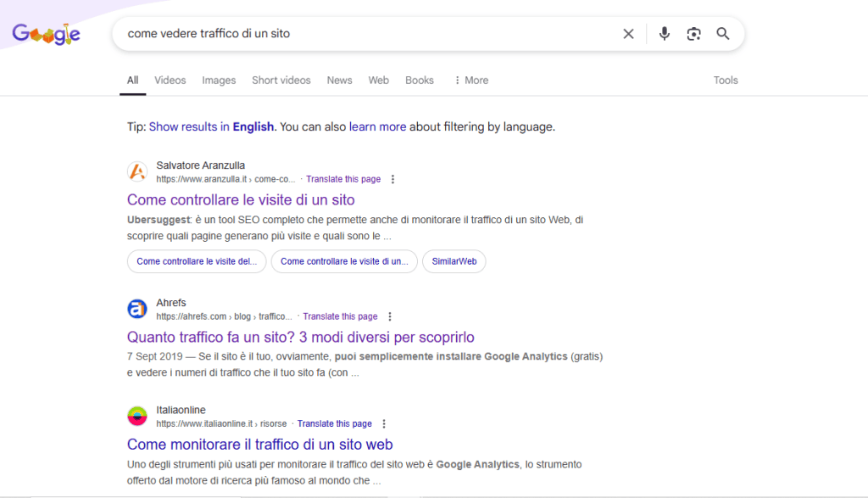
Task: Click the Italiaonline site name
Action: 181,410
